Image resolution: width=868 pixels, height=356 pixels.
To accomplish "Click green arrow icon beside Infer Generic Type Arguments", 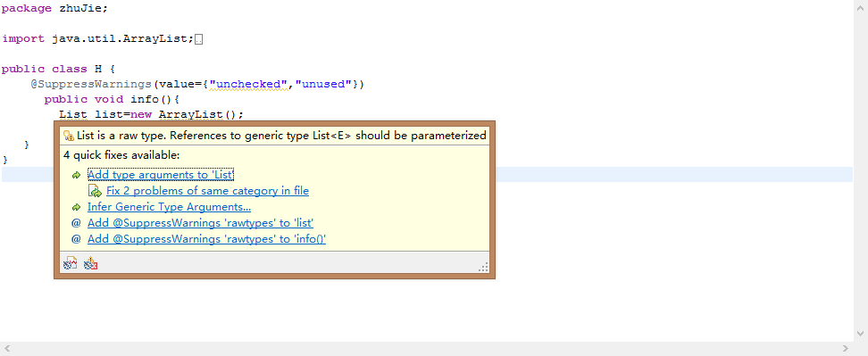I will (77, 207).
